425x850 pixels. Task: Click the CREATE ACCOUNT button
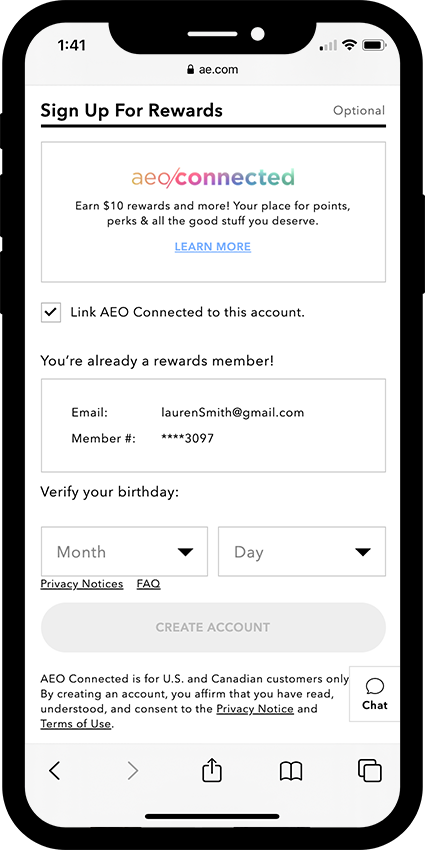[213, 627]
